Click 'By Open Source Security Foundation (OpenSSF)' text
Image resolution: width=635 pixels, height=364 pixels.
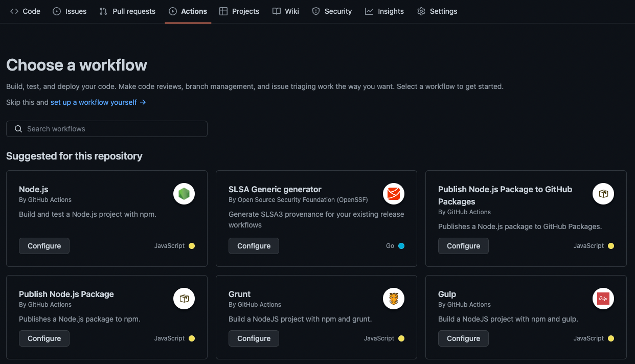298,200
